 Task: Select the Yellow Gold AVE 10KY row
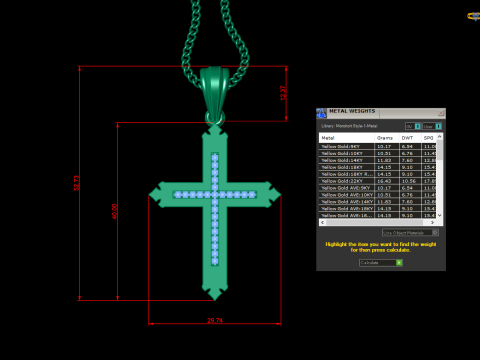pos(377,195)
